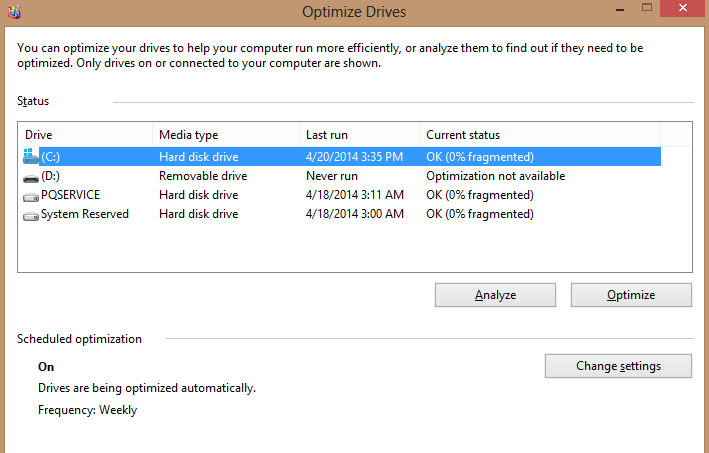Click the Optimize button
This screenshot has width=709, height=453.
click(631, 295)
